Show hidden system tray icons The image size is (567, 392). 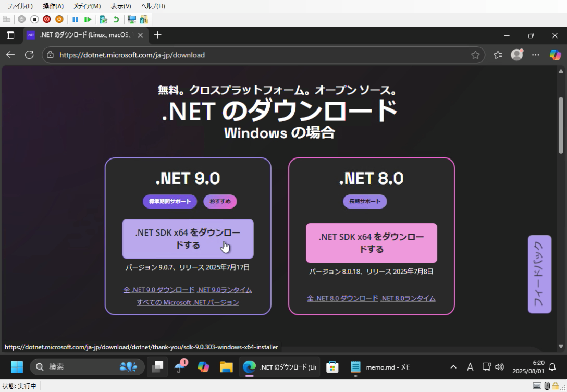pyautogui.click(x=453, y=367)
